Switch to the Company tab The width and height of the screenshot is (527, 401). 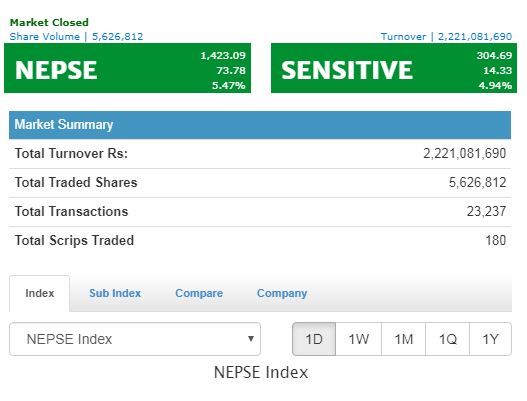point(282,293)
